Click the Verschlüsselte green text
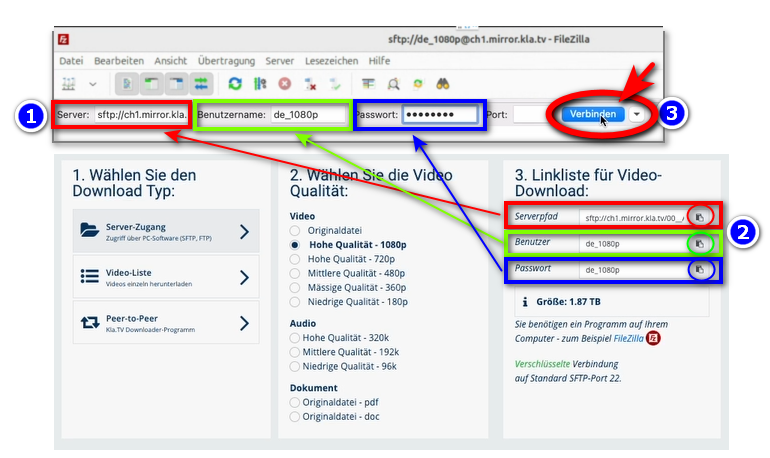 pyautogui.click(x=542, y=364)
